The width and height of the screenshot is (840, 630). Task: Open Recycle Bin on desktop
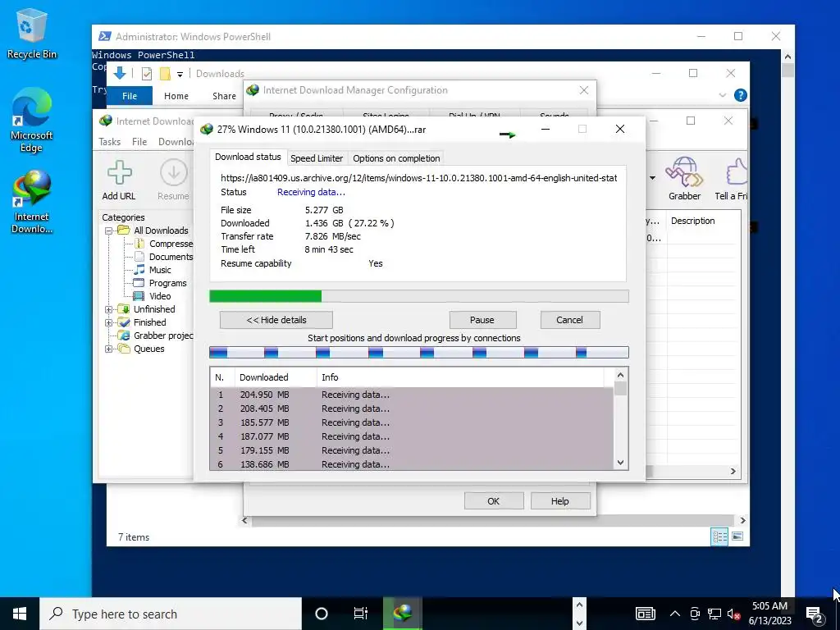coord(32,34)
